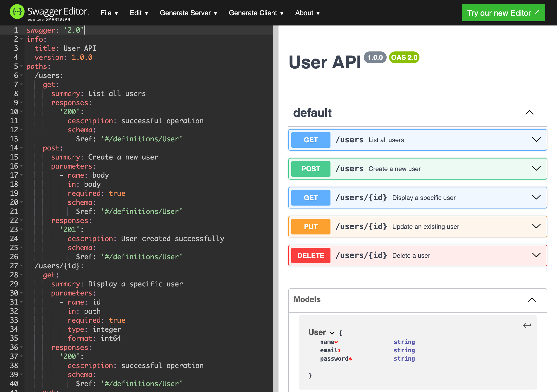This screenshot has height=392, width=557.
Task: Click the 1.0.0 version badge icon
Action: pyautogui.click(x=375, y=57)
